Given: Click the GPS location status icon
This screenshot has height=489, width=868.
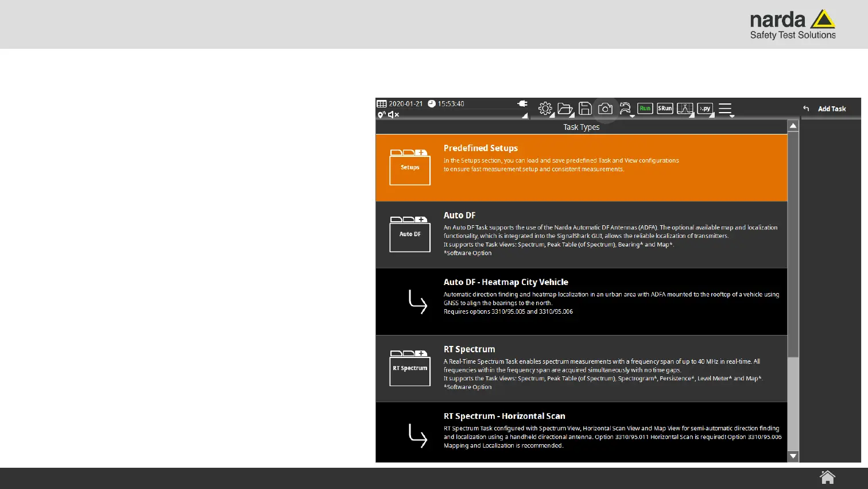Looking at the screenshot, I should coord(381,115).
